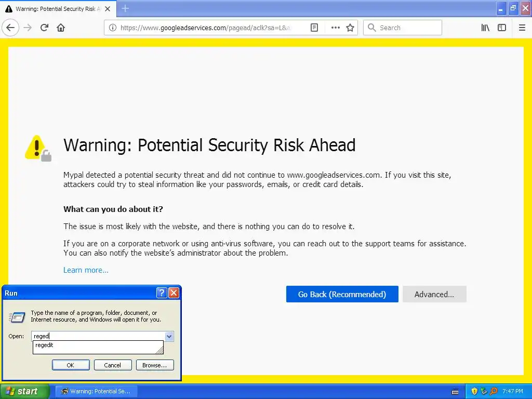Cancel the Run dialog
The width and height of the screenshot is (532, 399).
113,365
